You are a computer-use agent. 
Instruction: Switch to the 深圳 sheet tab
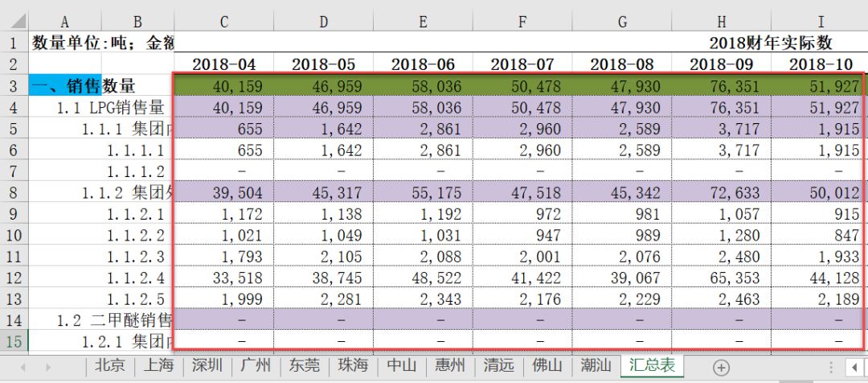[207, 365]
